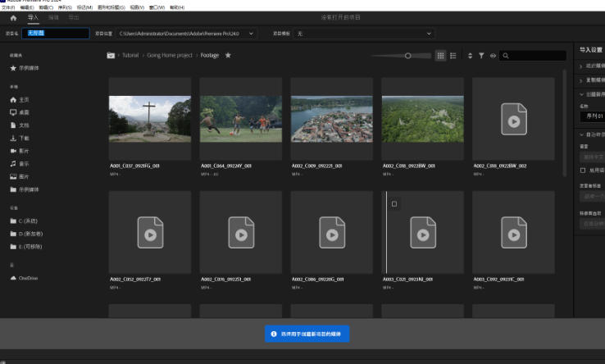Open the project template dropdown showing 无
The image size is (605, 364).
364,34
